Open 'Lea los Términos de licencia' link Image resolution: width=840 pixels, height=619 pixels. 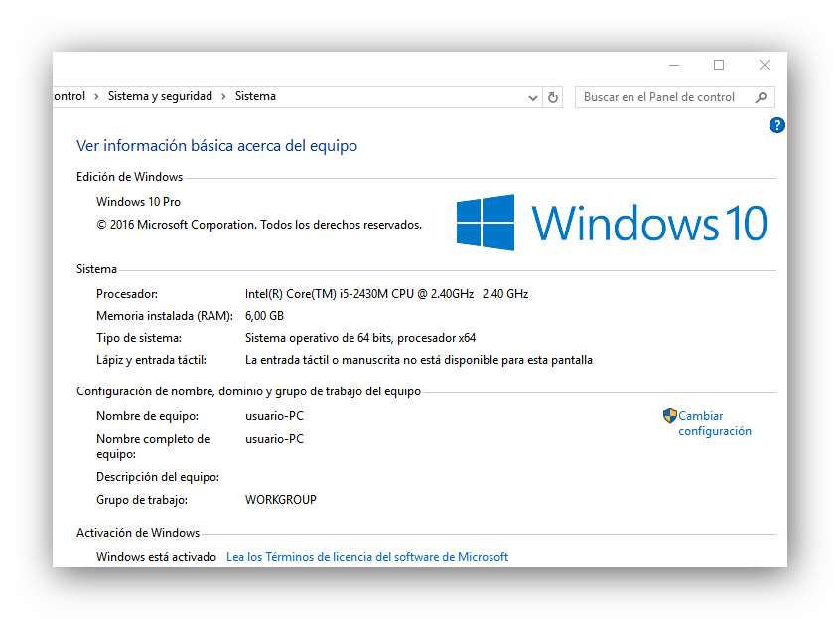click(367, 557)
